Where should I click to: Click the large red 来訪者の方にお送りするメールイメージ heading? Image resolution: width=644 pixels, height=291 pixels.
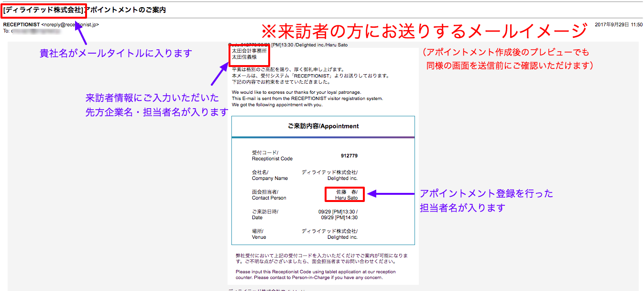pyautogui.click(x=424, y=31)
